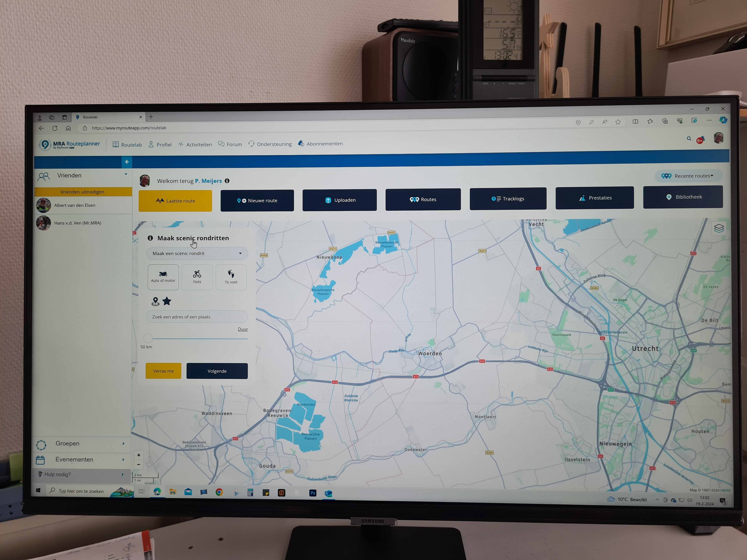Viewport: 747px width, 560px height.
Task: Open the Abonnementen menu item
Action: click(x=321, y=144)
